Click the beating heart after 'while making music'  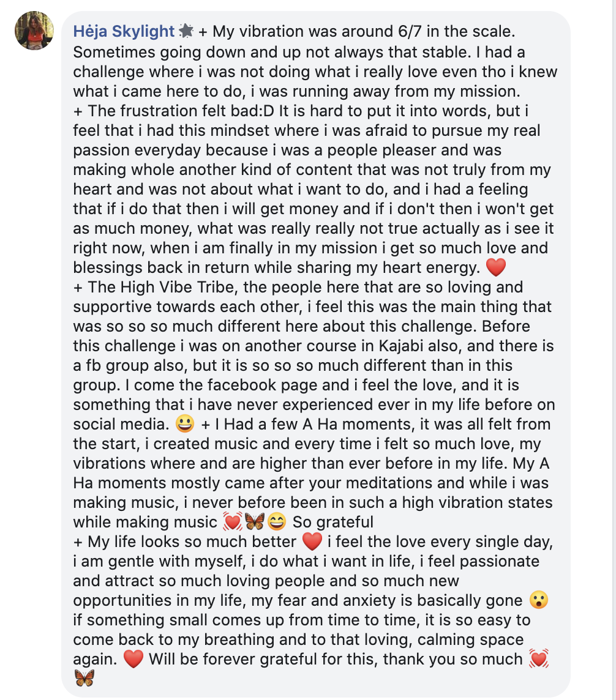232,521
